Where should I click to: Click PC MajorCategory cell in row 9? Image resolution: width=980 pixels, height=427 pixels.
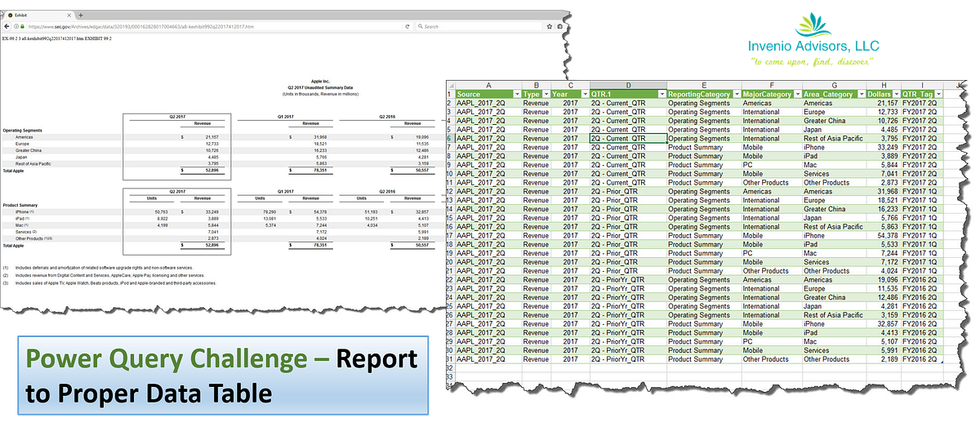(772, 165)
